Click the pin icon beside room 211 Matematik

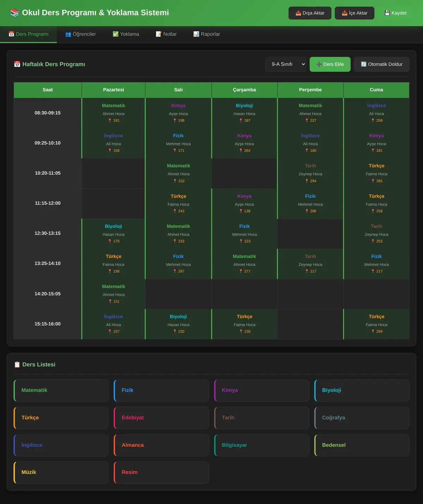pos(110,302)
